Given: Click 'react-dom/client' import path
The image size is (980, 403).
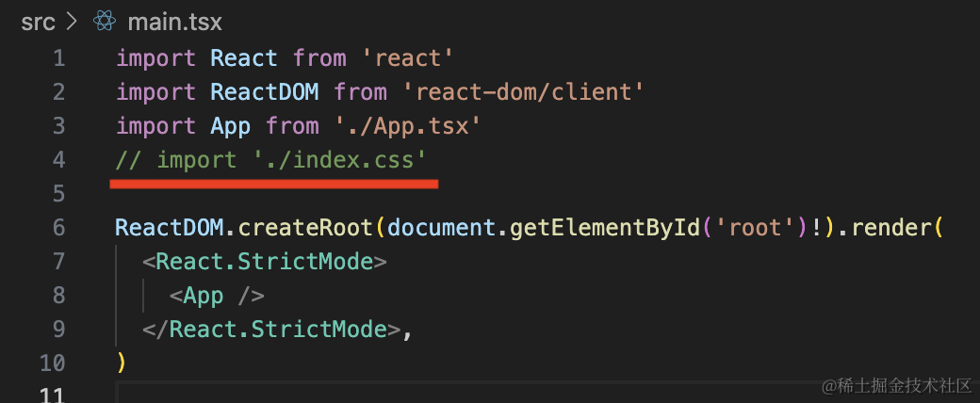Looking at the screenshot, I should coord(522,92).
